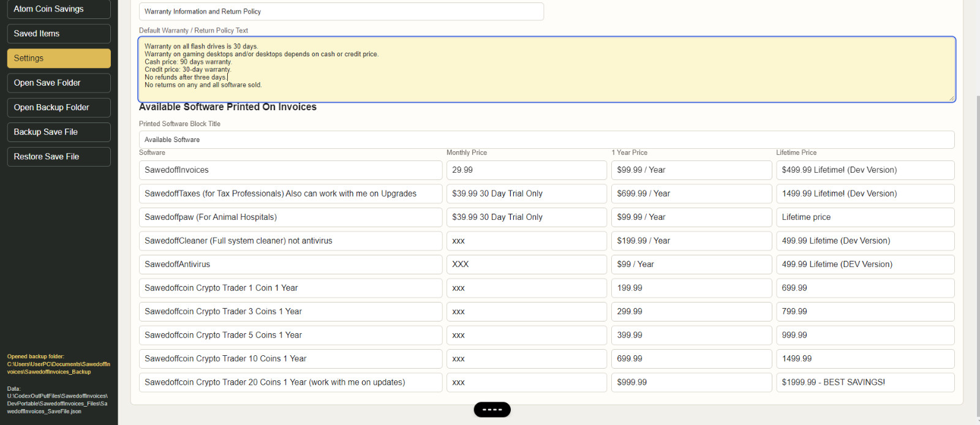The height and width of the screenshot is (425, 980).
Task: Edit Sawedoffpaw monthly trial price field
Action: coord(527,217)
